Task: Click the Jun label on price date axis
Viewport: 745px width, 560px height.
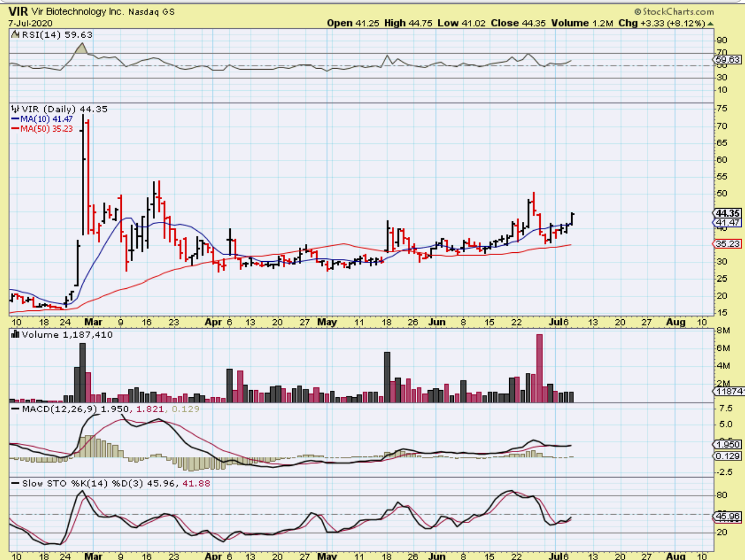Action: (437, 322)
